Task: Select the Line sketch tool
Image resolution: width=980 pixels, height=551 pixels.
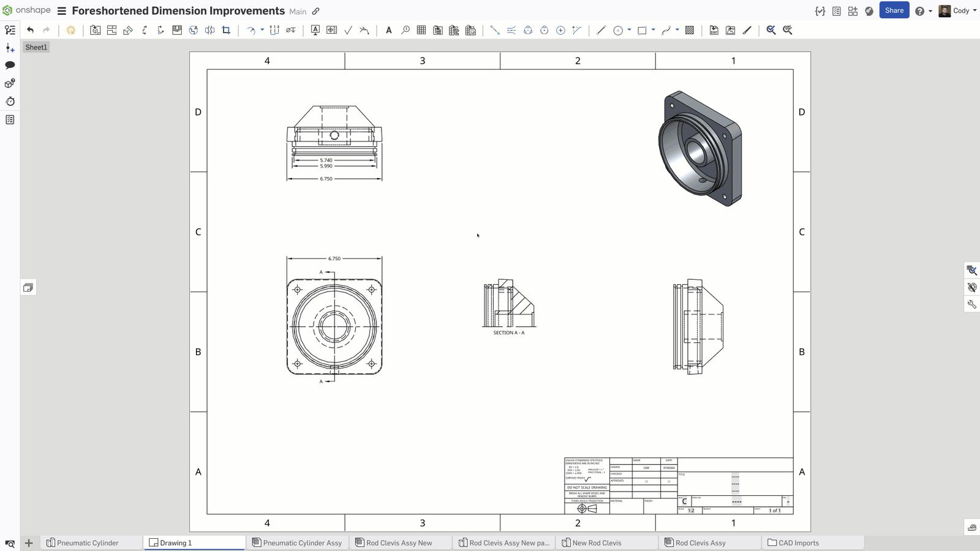Action: coord(601,30)
